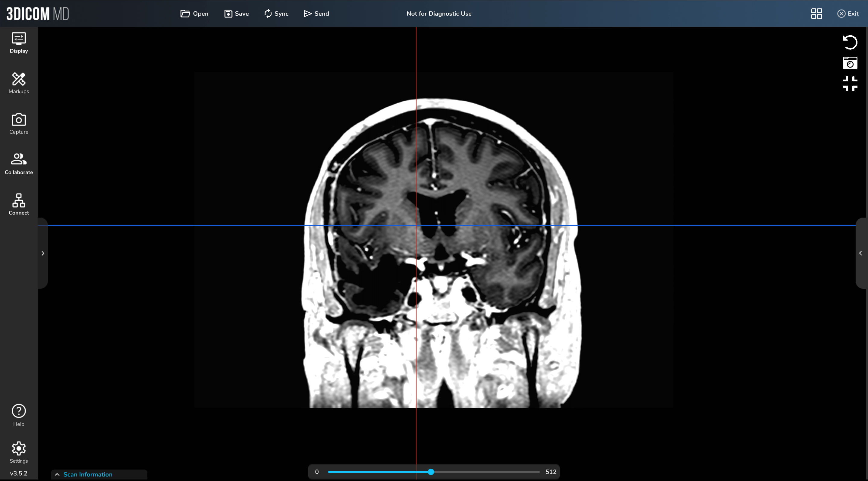
Task: Click the Not for Diagnostic Use label
Action: tap(439, 14)
